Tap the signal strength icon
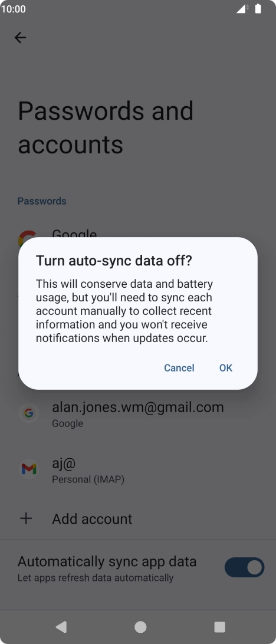The height and width of the screenshot is (644, 276). 242,9
